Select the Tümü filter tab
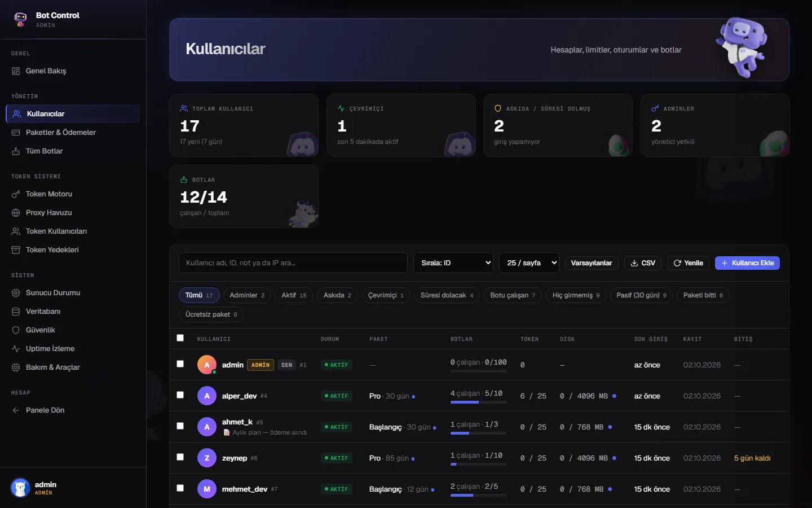Image resolution: width=812 pixels, height=508 pixels. [199, 295]
